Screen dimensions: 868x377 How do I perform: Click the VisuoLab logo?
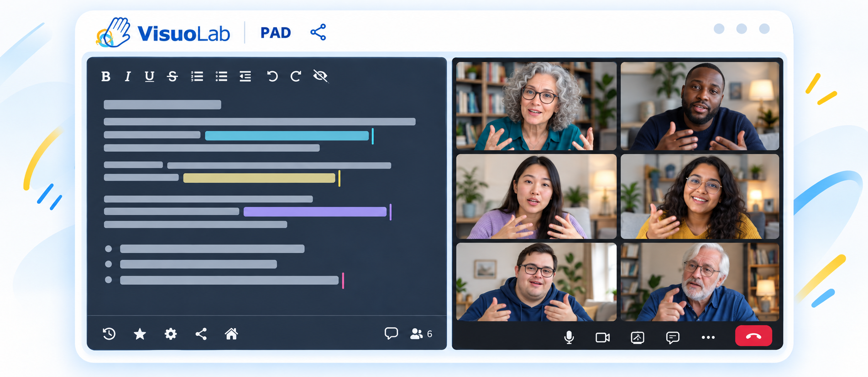(x=163, y=32)
